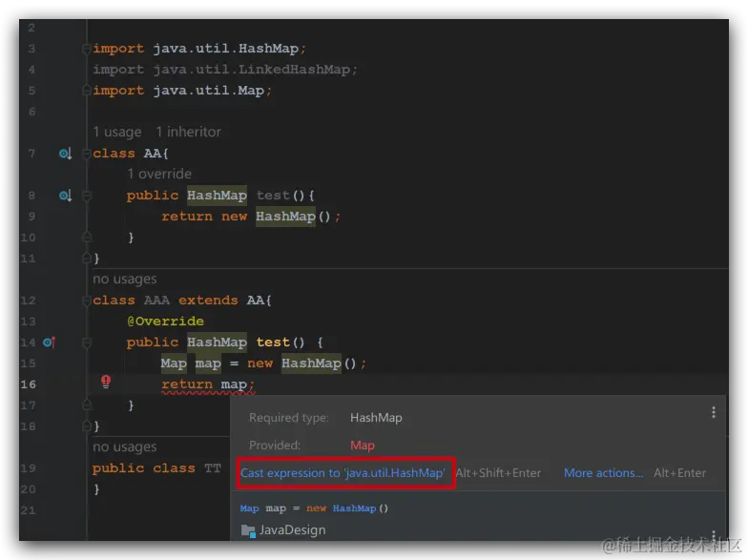
Task: Click the 'HashMap' required type in popup
Action: pos(376,418)
